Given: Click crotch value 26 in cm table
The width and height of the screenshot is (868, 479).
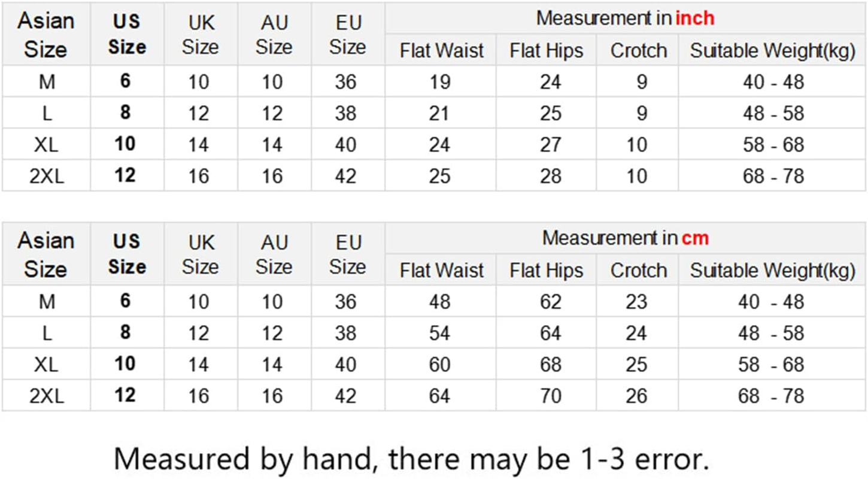Looking at the screenshot, I should pos(637,396).
